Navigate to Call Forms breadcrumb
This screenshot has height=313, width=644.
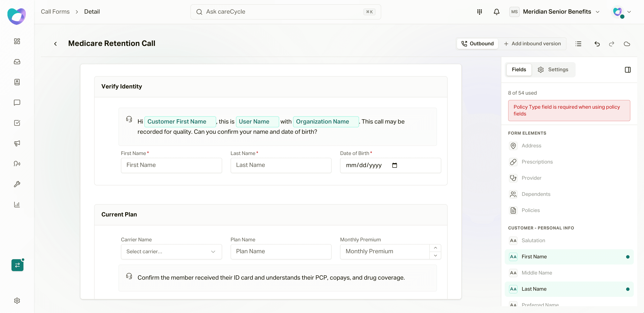(x=55, y=12)
